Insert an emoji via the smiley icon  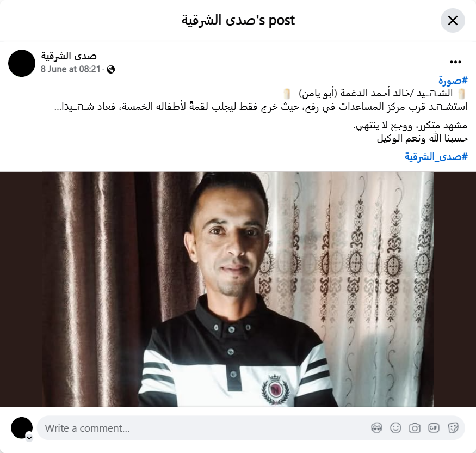coord(395,428)
